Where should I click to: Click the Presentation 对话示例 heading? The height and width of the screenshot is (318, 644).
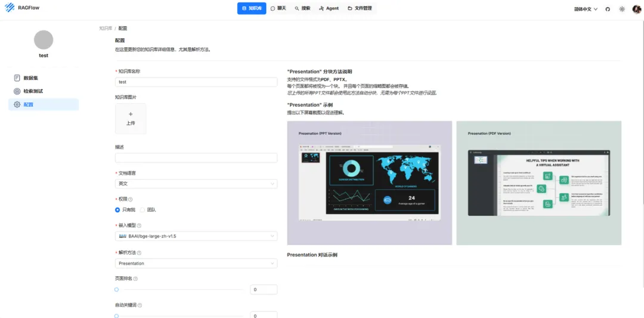(x=312, y=255)
